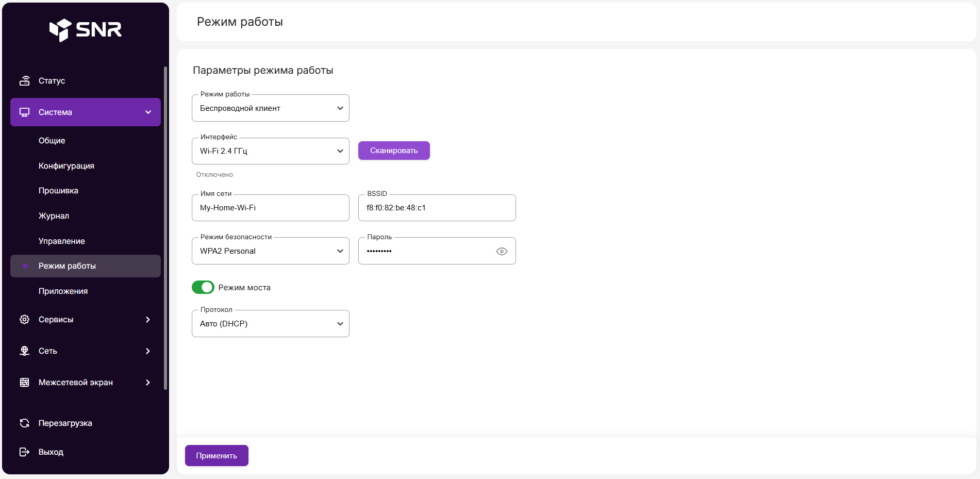Open the Интерфейс Wi-Fi 2.4 ГГц dropdown
980x479 pixels.
point(270,151)
